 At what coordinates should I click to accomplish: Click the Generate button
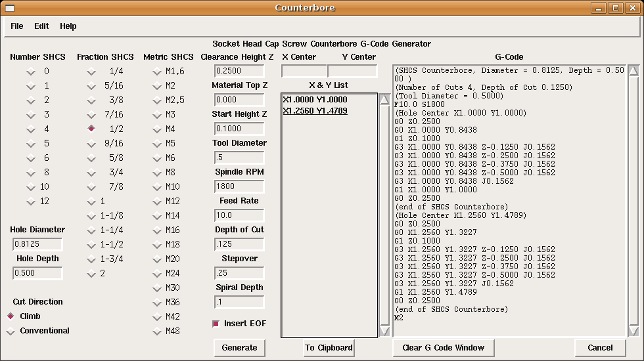[239, 348]
